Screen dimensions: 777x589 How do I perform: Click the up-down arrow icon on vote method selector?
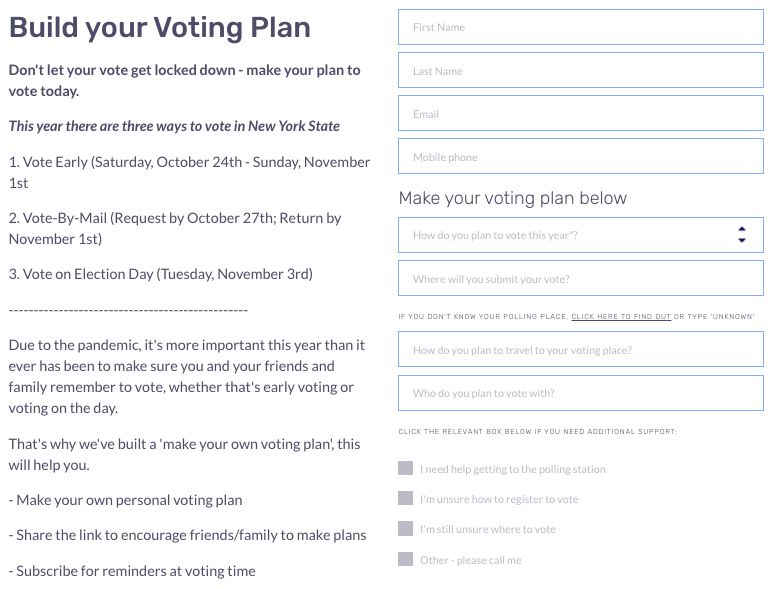point(742,235)
